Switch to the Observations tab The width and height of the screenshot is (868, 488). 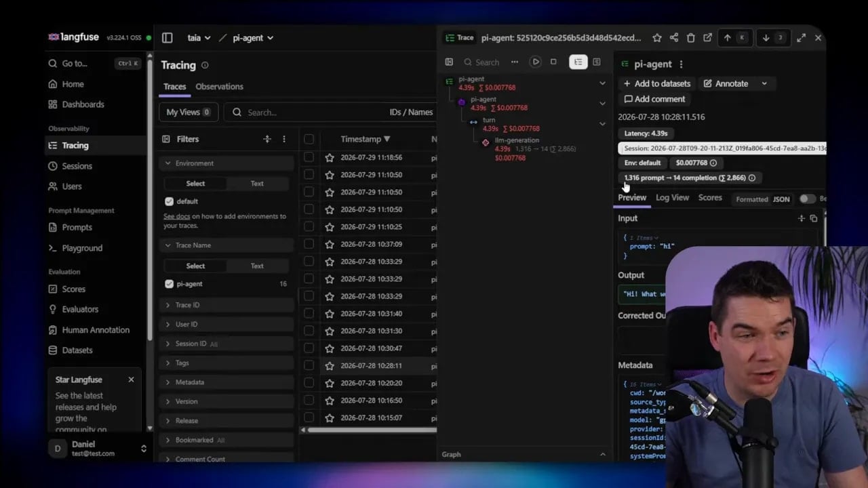[x=219, y=87]
